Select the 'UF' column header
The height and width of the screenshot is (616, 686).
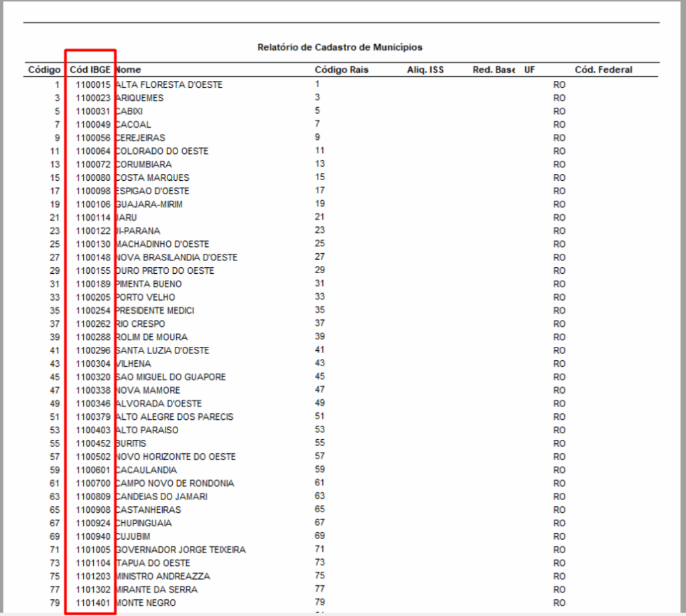529,70
